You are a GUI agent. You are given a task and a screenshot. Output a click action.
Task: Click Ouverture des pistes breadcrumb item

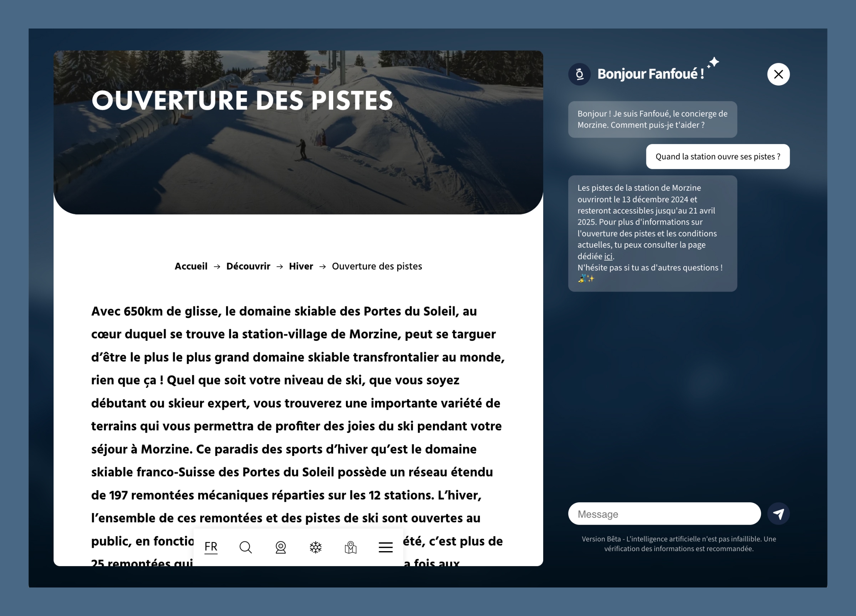click(x=377, y=266)
